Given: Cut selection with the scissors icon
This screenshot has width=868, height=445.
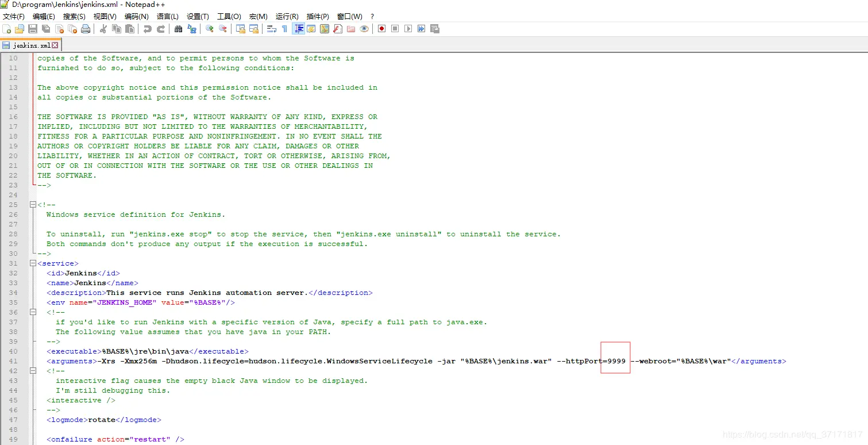Looking at the screenshot, I should tap(103, 29).
